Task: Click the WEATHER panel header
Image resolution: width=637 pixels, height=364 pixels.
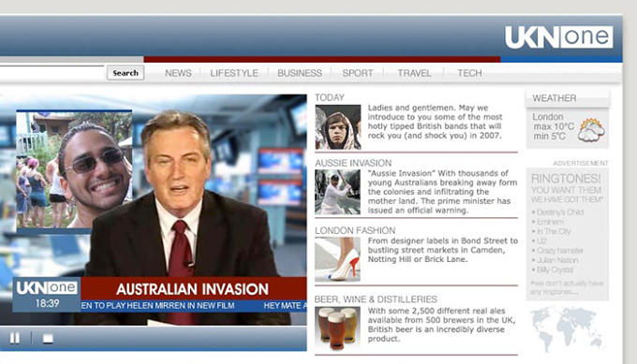Action: coord(568,98)
